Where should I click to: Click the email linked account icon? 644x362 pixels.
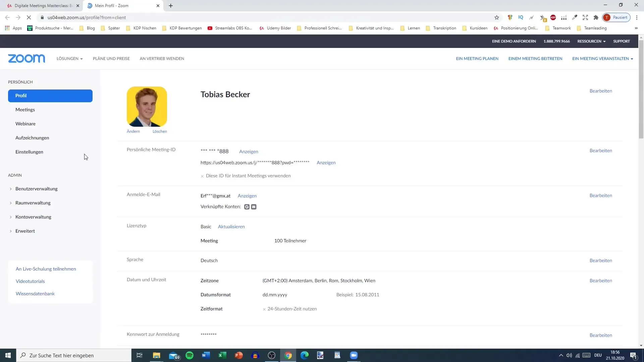[254, 206]
